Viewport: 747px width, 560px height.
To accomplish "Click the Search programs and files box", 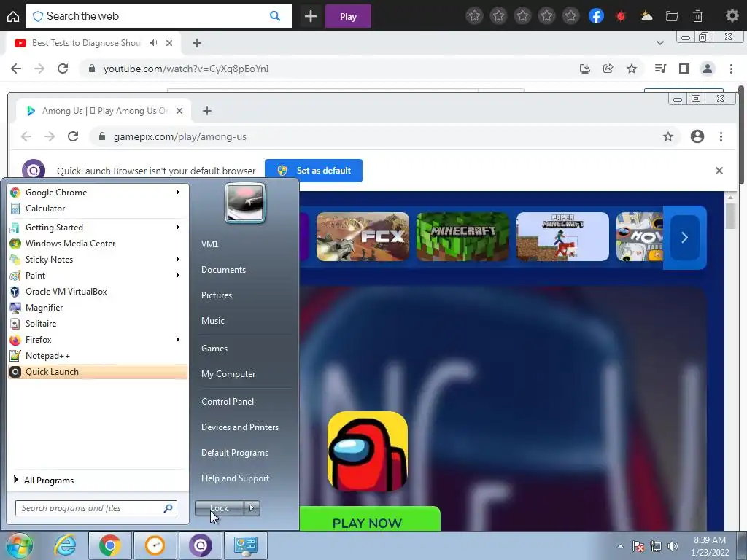I will pyautogui.click(x=96, y=508).
